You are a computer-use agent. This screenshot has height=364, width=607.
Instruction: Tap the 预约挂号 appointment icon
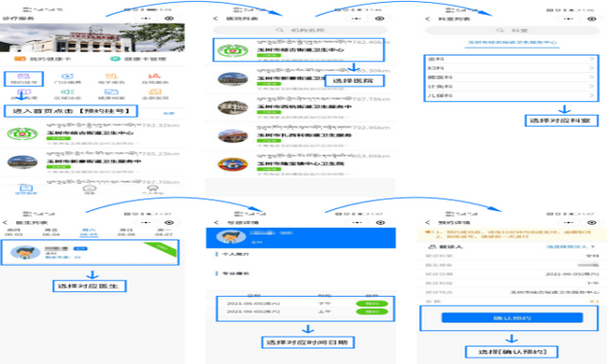pyautogui.click(x=23, y=77)
